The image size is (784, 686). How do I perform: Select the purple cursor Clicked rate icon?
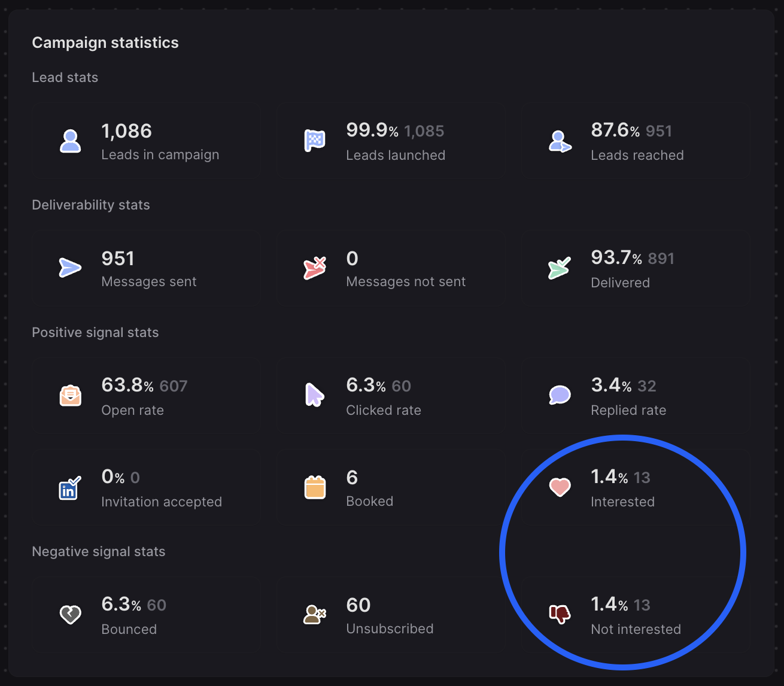pos(315,396)
